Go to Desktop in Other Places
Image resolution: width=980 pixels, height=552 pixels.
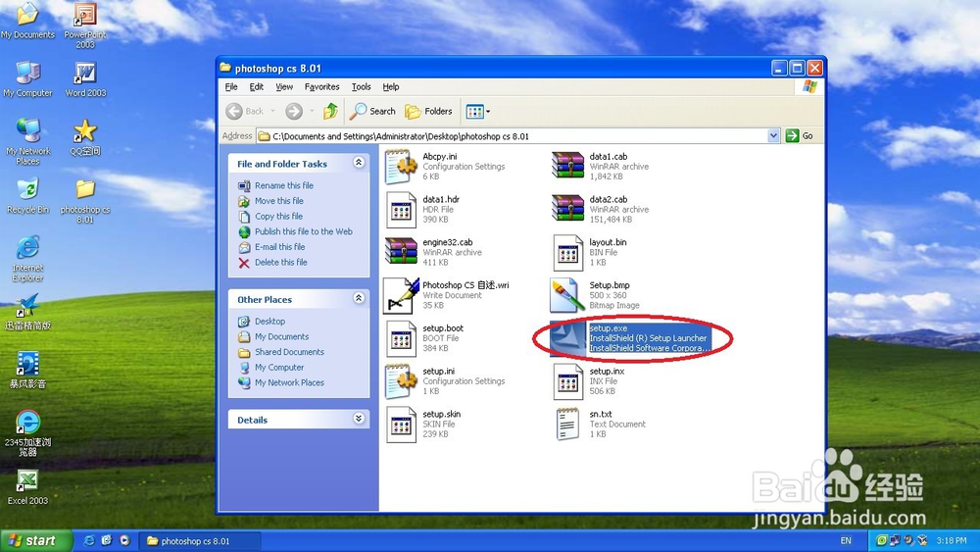(270, 322)
